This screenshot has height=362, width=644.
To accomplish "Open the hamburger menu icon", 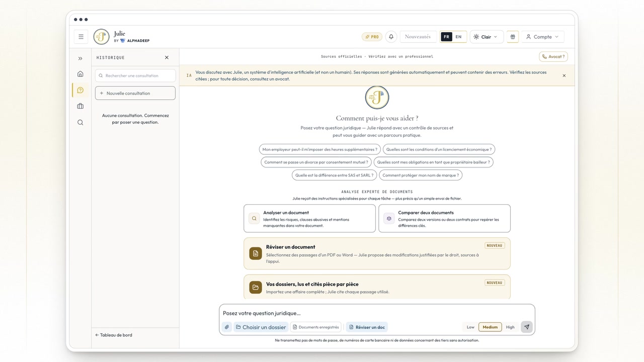I will 81,37.
